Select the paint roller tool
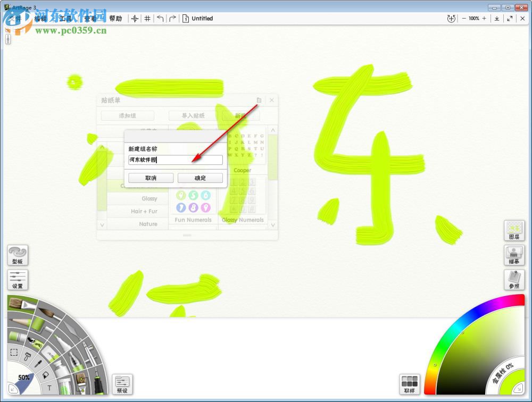Image resolution: width=532 pixels, height=402 pixels. pos(37,325)
